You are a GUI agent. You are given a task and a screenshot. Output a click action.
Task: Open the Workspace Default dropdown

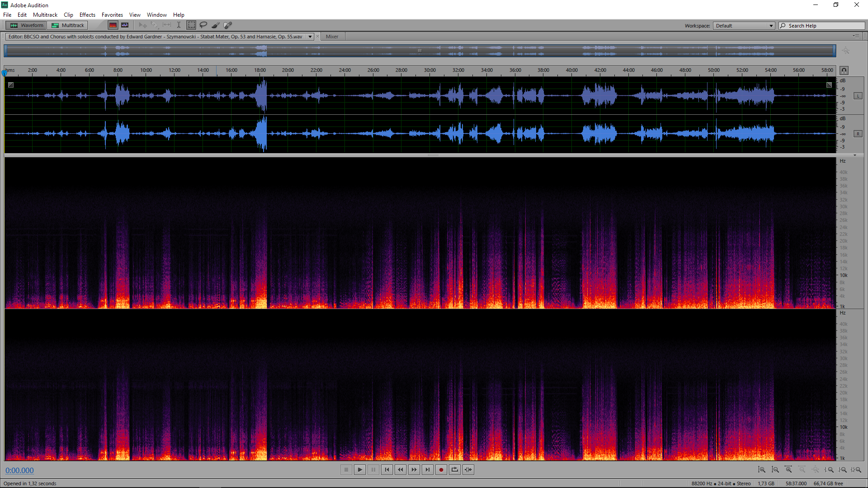[x=744, y=26]
